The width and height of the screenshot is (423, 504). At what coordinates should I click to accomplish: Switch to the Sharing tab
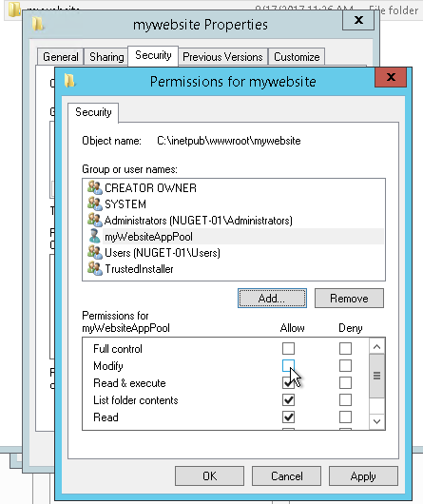coord(106,57)
